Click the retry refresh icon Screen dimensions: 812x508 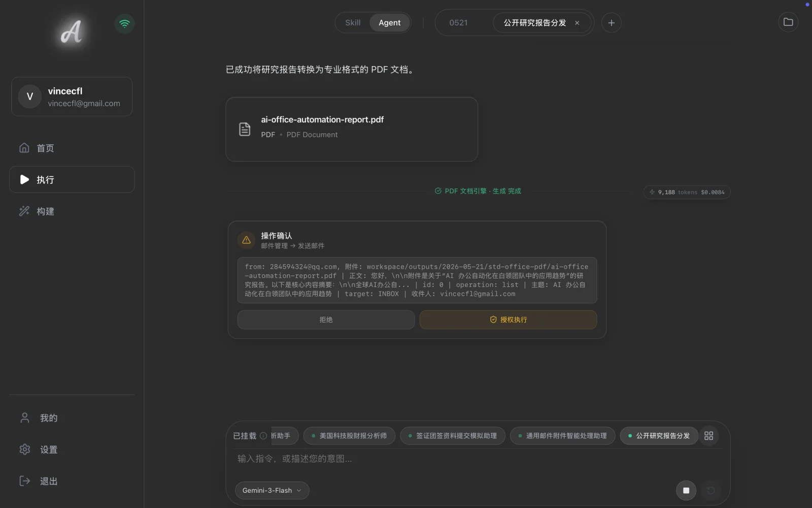710,490
